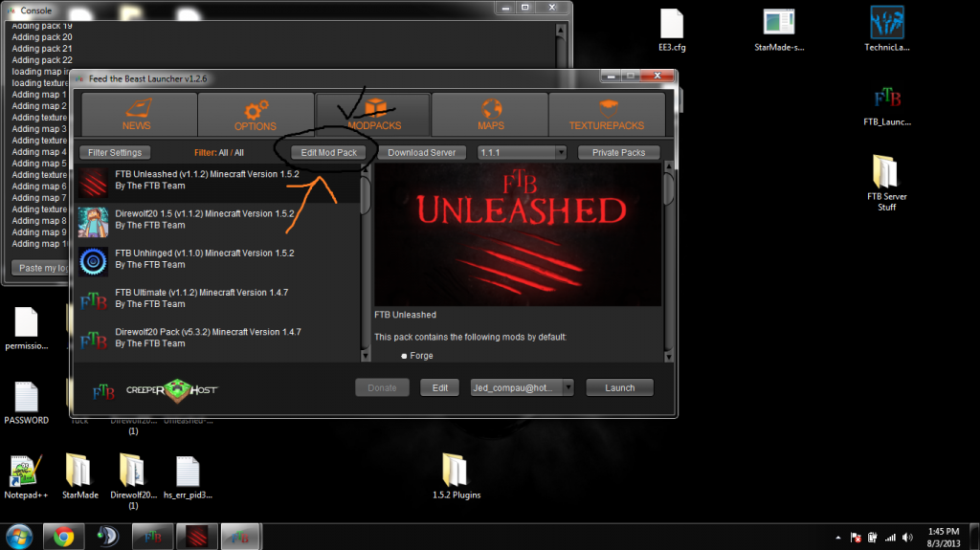The width and height of the screenshot is (980, 550).
Task: Click the FTB Unleashed banner image
Action: point(518,235)
